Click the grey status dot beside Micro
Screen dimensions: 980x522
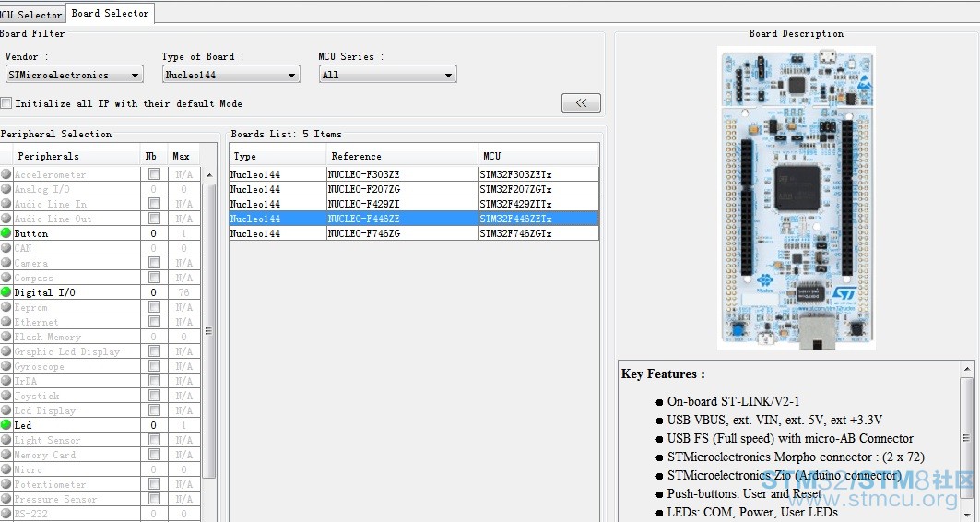point(6,469)
